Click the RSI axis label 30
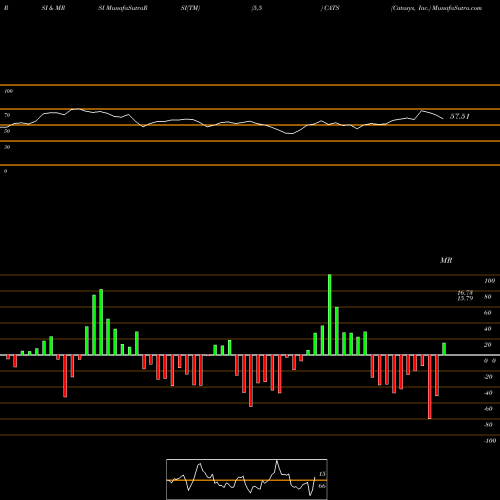Viewport: 500px width, 500px height. point(7,147)
